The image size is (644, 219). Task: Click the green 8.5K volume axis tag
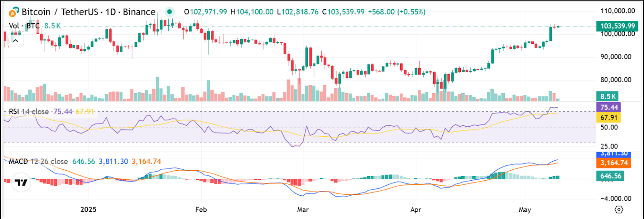[607, 96]
